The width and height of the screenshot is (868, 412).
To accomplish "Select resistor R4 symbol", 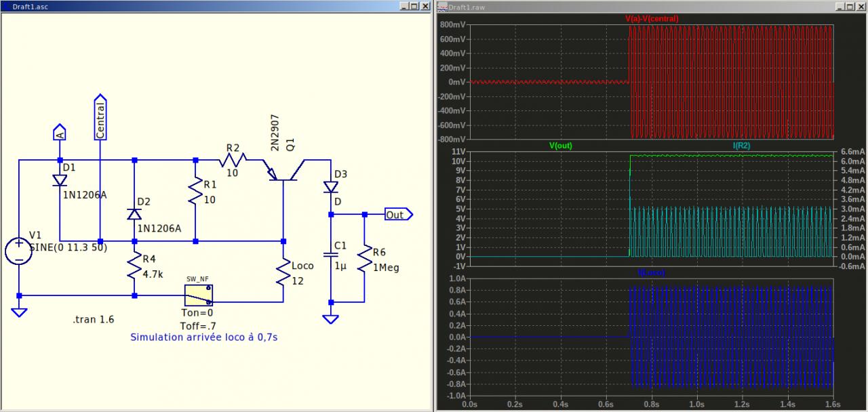I will pos(134,265).
